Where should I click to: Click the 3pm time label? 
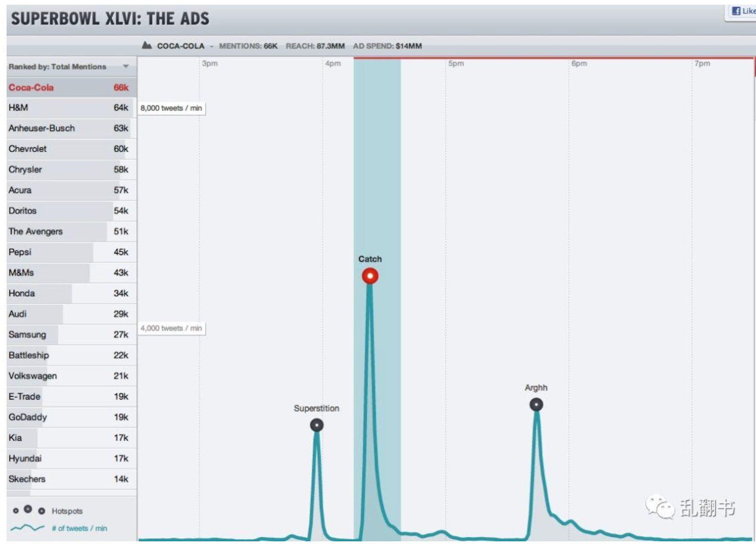[210, 63]
